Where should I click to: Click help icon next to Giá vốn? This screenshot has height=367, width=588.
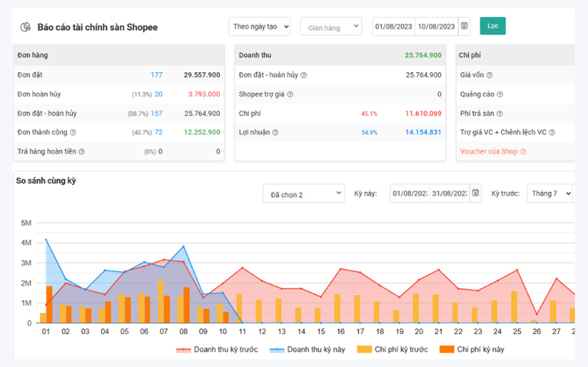coord(490,75)
